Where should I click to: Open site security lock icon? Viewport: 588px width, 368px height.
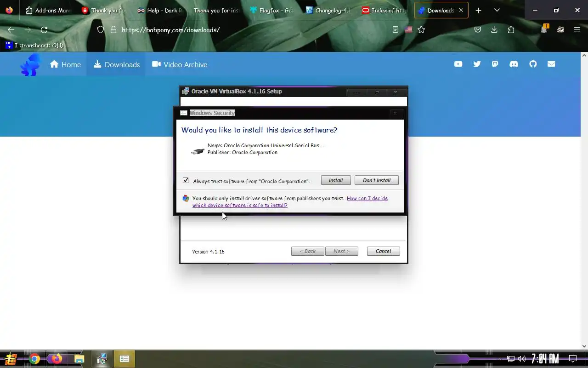point(113,29)
